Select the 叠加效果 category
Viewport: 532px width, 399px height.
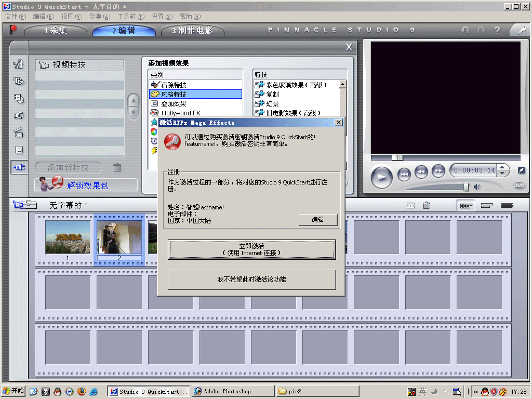coord(195,103)
